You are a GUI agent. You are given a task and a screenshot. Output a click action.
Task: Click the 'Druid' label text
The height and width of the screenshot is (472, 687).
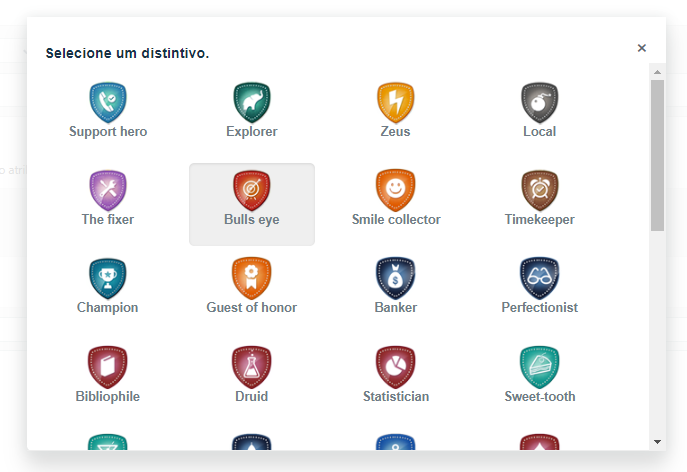[251, 396]
